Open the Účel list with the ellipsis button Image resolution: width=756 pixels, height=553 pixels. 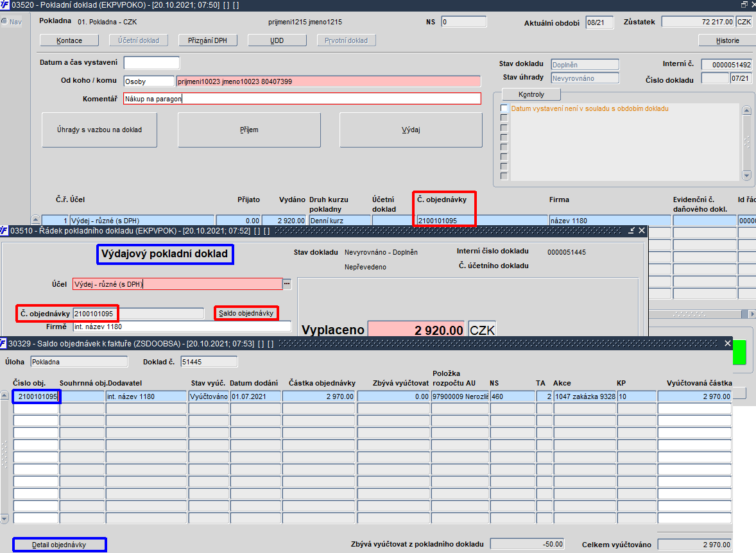287,284
